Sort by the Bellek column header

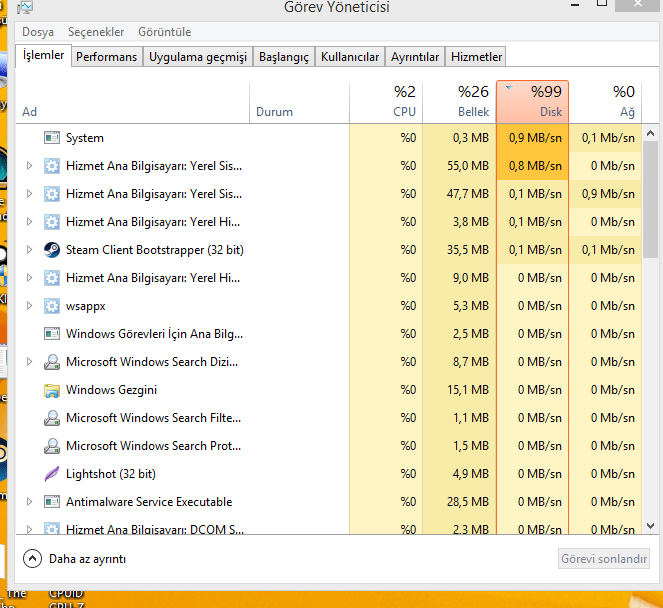tap(459, 102)
